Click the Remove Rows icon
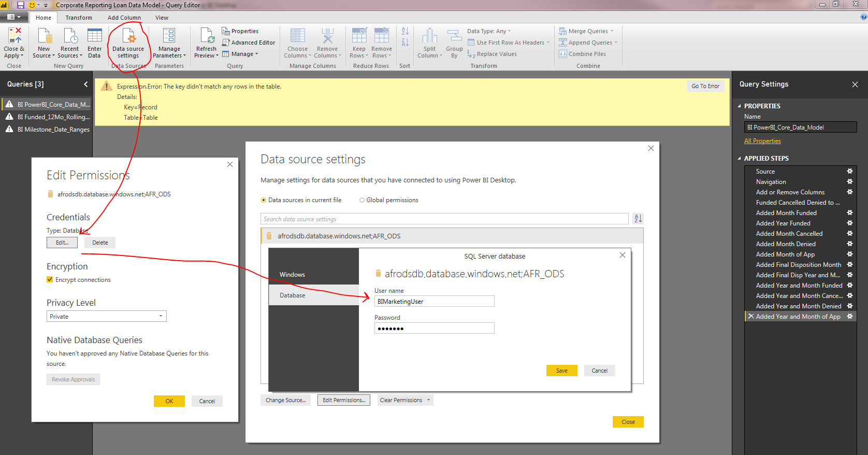868x455 pixels. point(381,36)
